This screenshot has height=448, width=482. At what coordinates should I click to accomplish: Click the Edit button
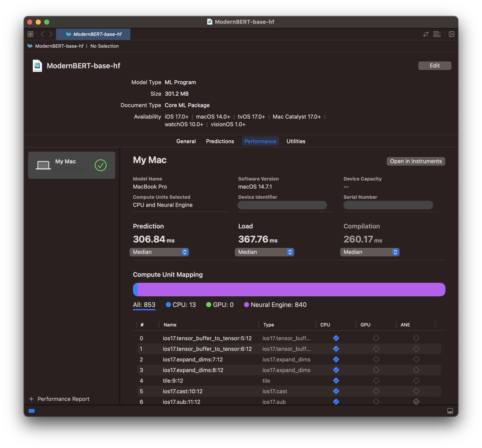click(435, 66)
